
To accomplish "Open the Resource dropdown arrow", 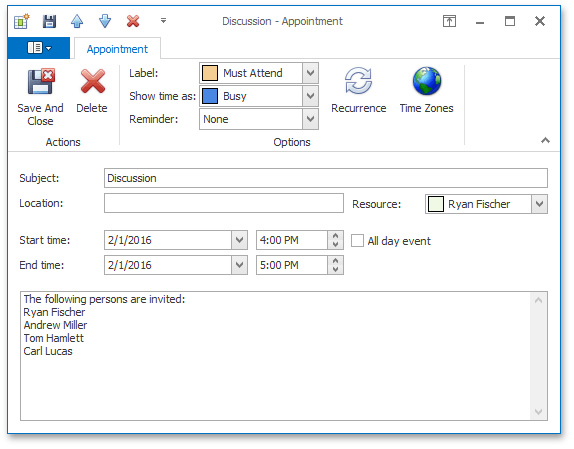I will coord(539,204).
